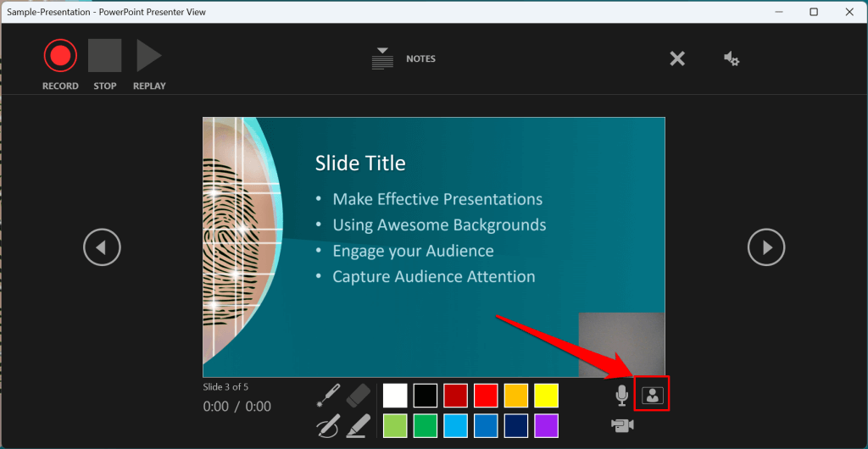The width and height of the screenshot is (868, 449).
Task: Select the laser pointer tool
Action: (x=328, y=395)
